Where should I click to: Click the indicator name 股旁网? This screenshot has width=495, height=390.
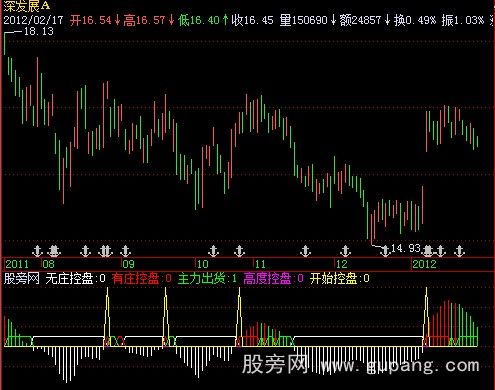tap(21, 278)
